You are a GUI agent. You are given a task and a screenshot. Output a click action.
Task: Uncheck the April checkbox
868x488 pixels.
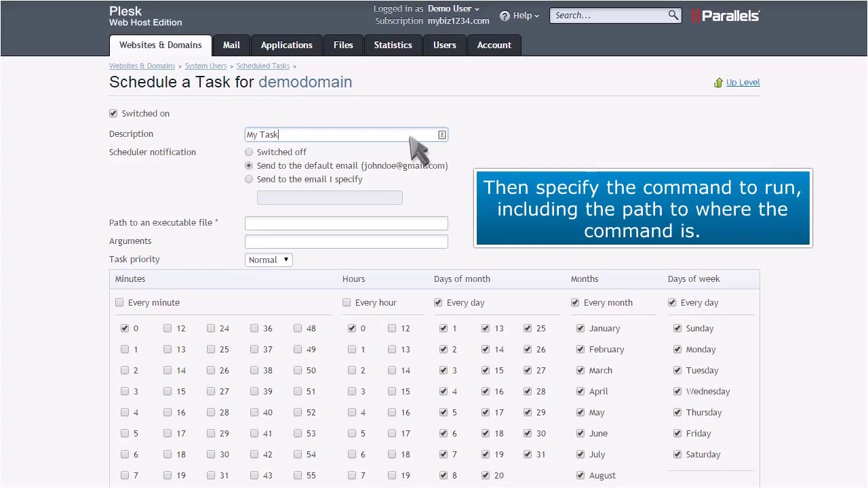pyautogui.click(x=580, y=391)
